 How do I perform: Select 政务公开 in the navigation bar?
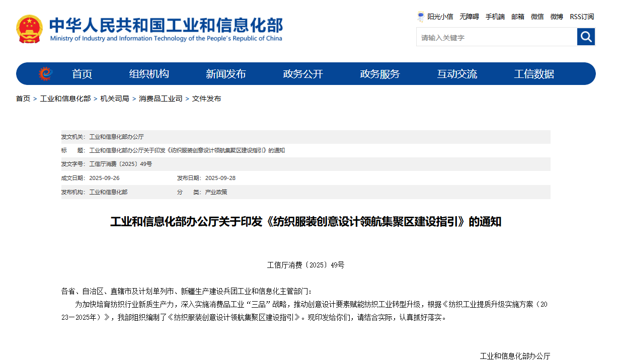303,74
